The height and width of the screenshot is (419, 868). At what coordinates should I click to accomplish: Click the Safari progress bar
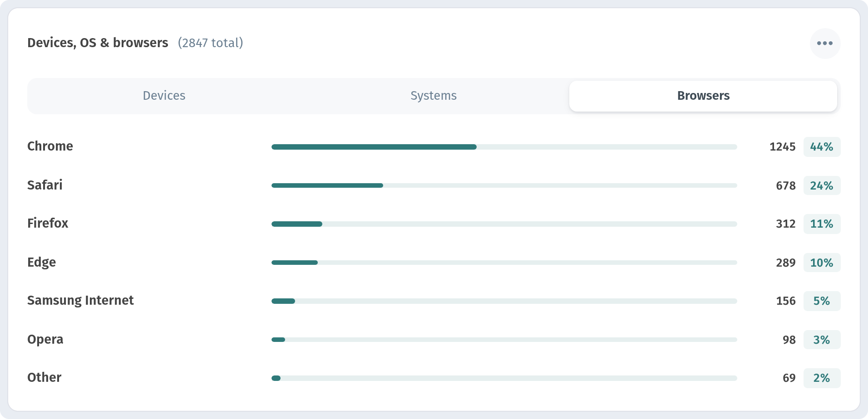coord(504,185)
